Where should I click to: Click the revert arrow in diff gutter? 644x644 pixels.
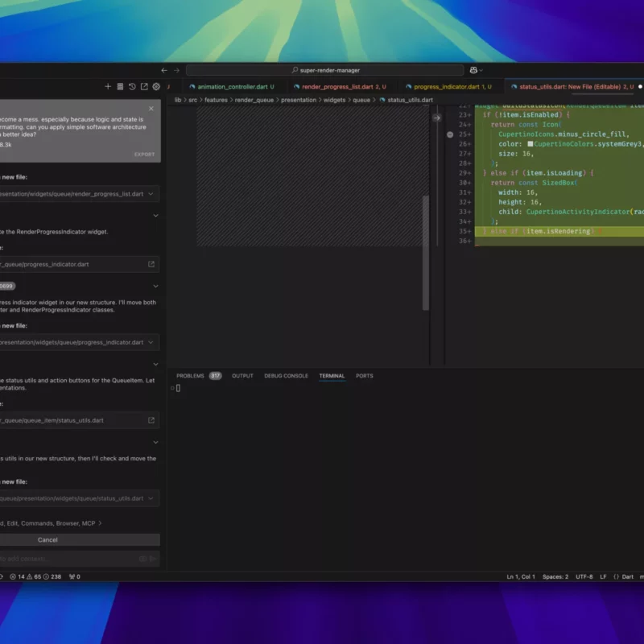pyautogui.click(x=437, y=118)
